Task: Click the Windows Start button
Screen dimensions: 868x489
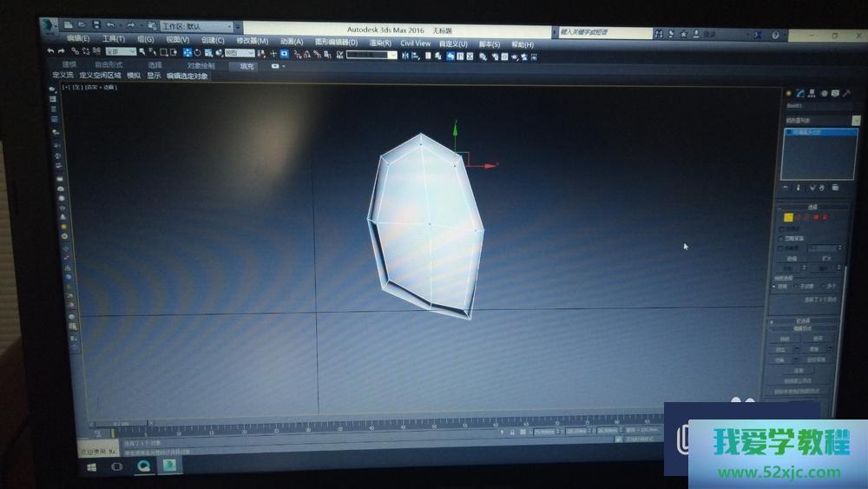Action: (x=89, y=466)
